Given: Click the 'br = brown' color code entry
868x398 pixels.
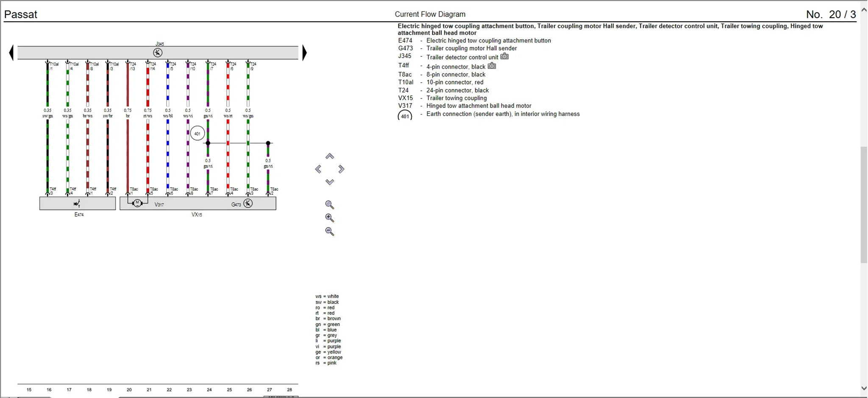Looking at the screenshot, I should tap(328, 319).
